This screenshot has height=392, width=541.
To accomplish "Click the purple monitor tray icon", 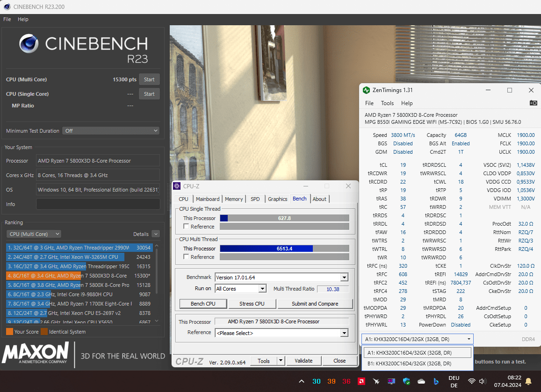I will coord(391,381).
